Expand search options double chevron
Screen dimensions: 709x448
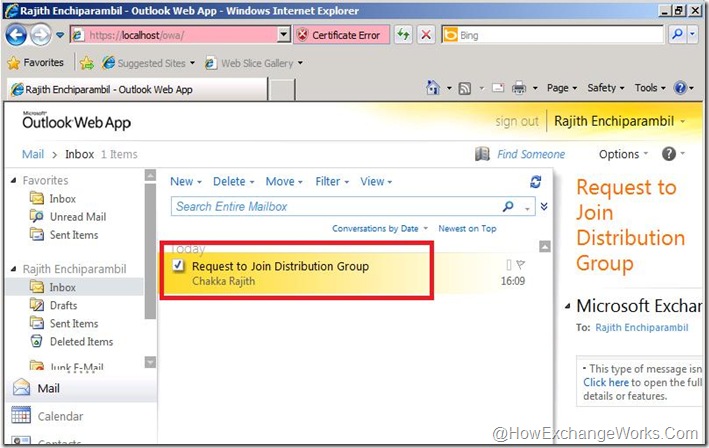pos(544,206)
